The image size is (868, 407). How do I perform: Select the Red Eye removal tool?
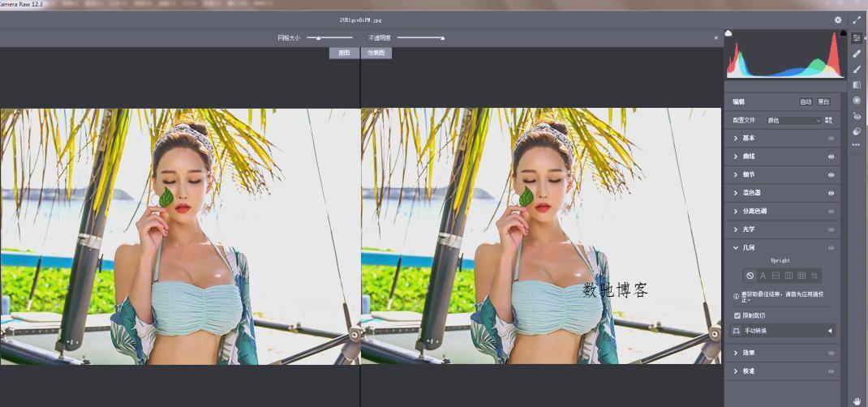(857, 116)
